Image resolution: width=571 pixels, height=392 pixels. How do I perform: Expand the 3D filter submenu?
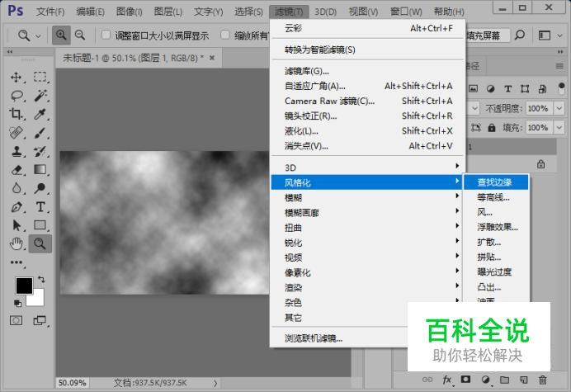[x=367, y=168]
